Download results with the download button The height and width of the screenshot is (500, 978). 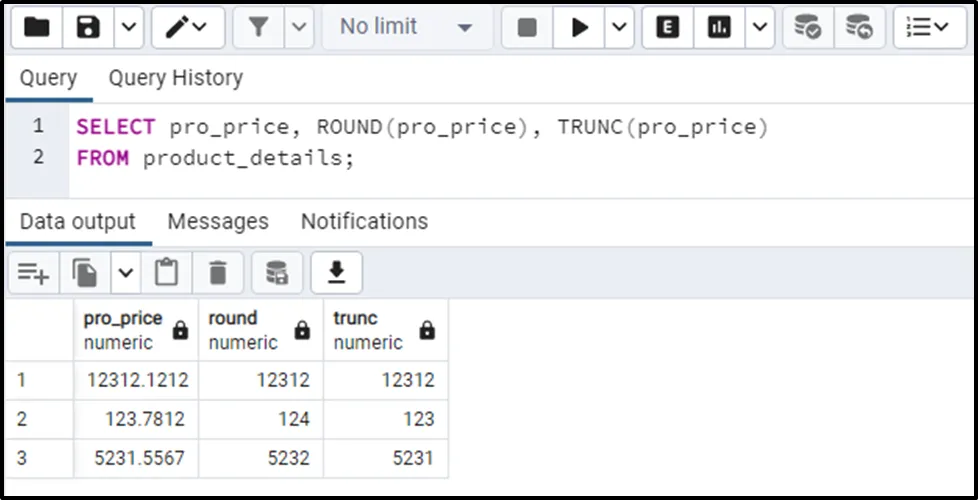[337, 272]
